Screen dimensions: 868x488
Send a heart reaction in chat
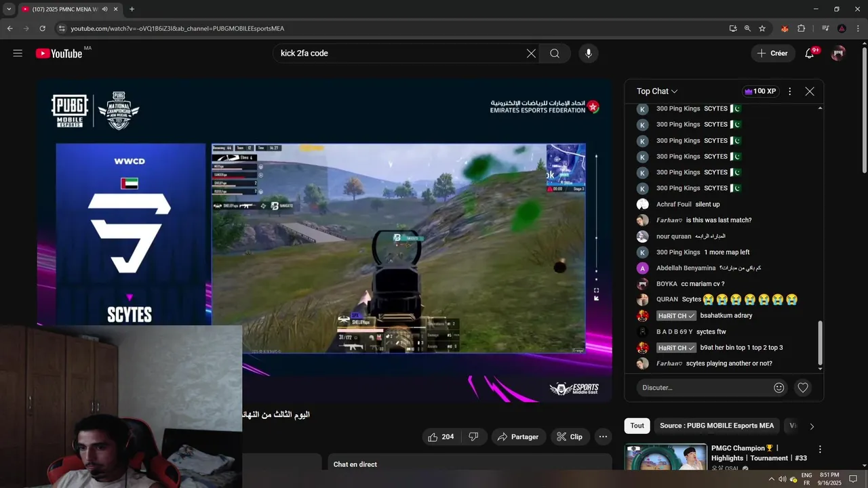click(x=803, y=388)
